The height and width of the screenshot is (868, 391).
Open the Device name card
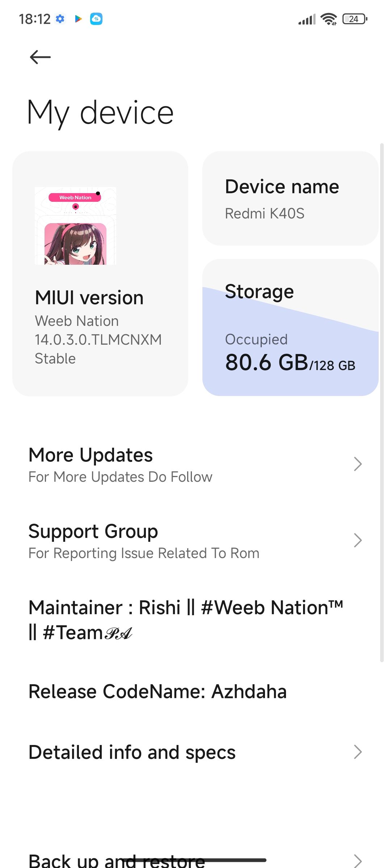290,199
